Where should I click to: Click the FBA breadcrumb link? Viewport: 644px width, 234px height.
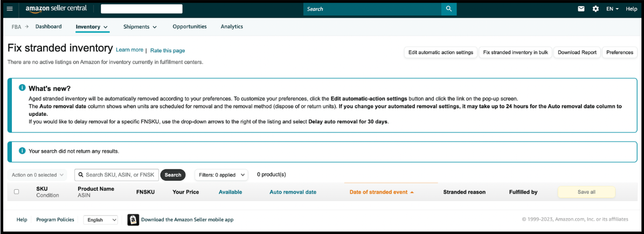[16, 26]
